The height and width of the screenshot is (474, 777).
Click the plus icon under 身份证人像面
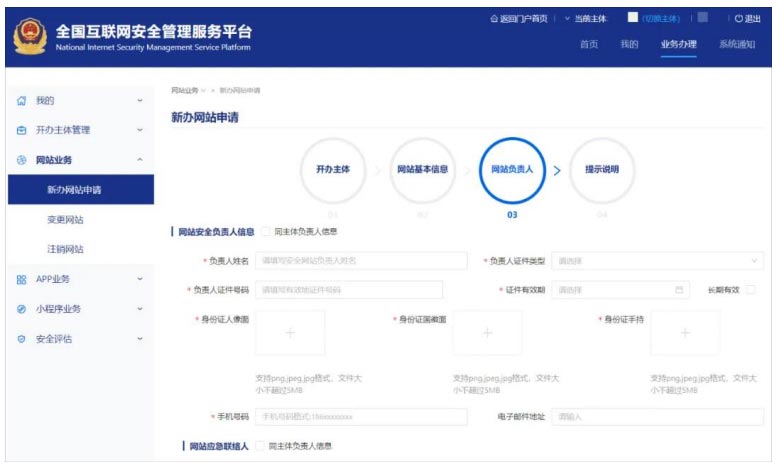click(x=290, y=333)
